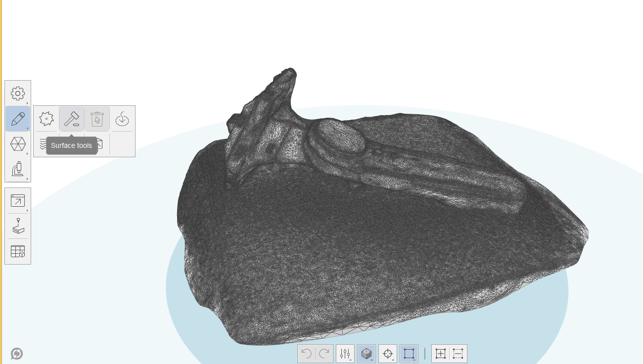The width and height of the screenshot is (643, 364).
Task: Click the subtract-from-selection dashed box icon
Action: coord(458,354)
